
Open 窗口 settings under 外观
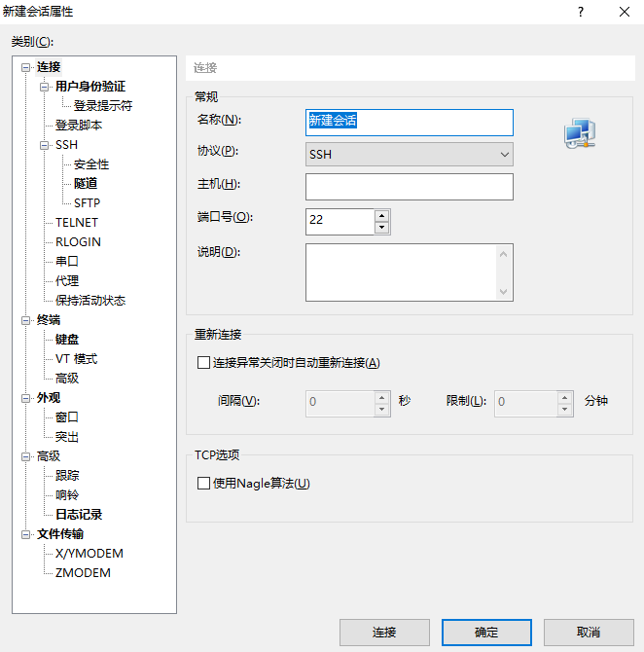click(x=67, y=417)
